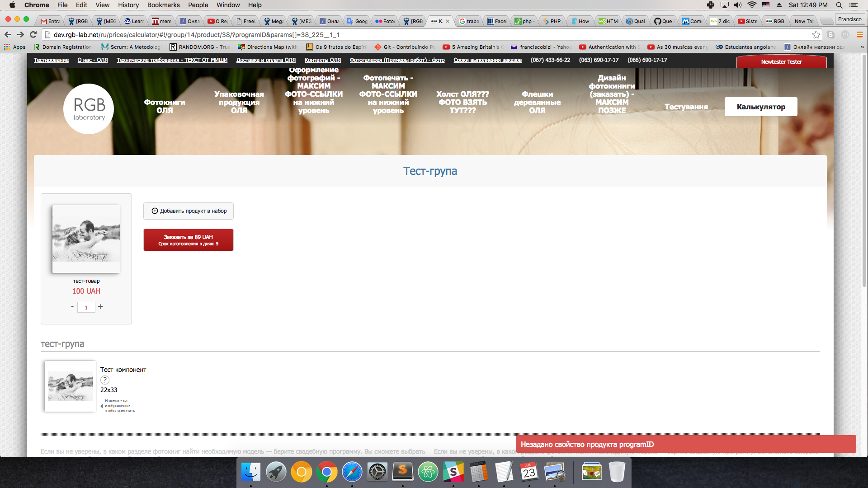This screenshot has height=488, width=868.
Task: Expand the bookmarks bar overflow chevron
Action: [x=862, y=47]
